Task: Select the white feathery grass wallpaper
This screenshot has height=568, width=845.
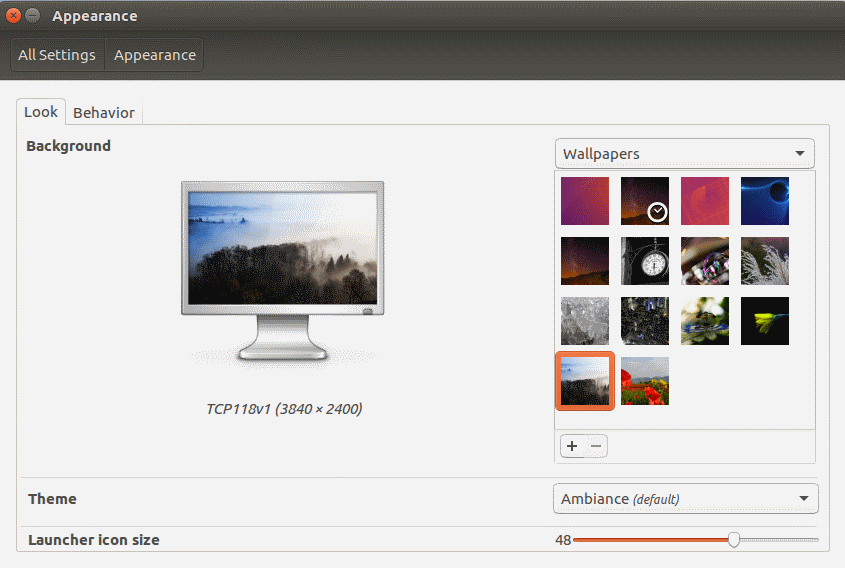Action: click(x=765, y=261)
